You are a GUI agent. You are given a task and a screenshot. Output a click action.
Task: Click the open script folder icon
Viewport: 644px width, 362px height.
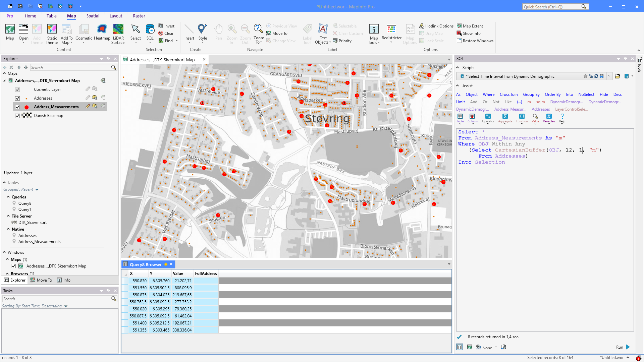[617, 76]
